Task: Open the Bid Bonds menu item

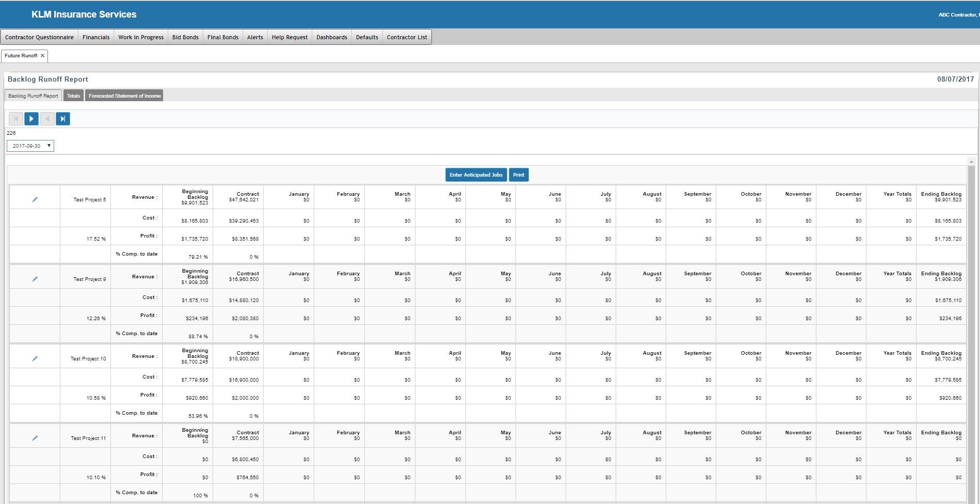Action: point(185,37)
